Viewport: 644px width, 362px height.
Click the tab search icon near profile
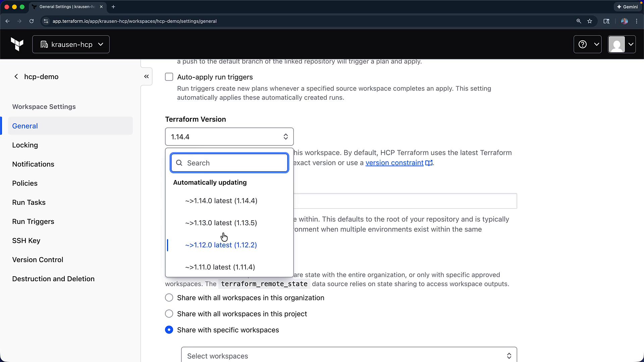click(606, 21)
